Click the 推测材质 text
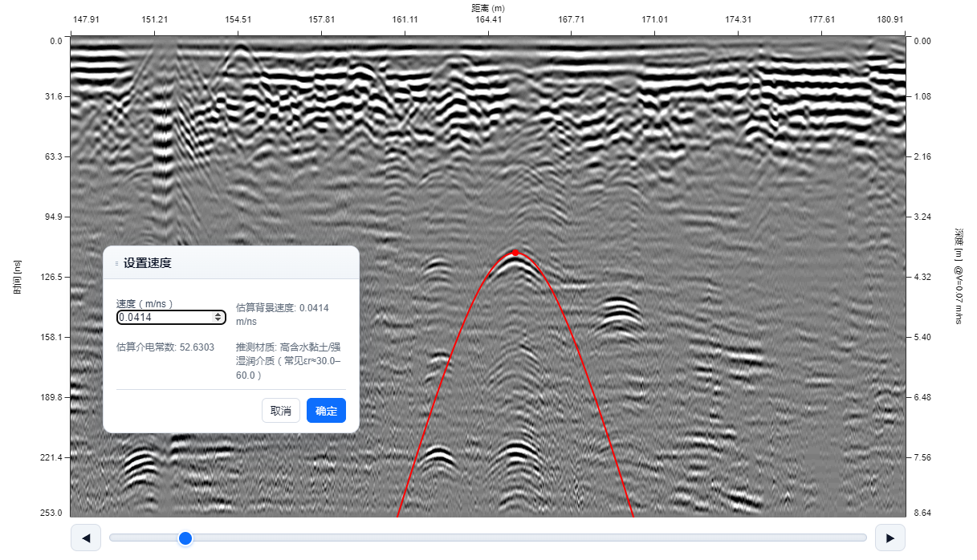The width and height of the screenshot is (977, 560). (288, 361)
